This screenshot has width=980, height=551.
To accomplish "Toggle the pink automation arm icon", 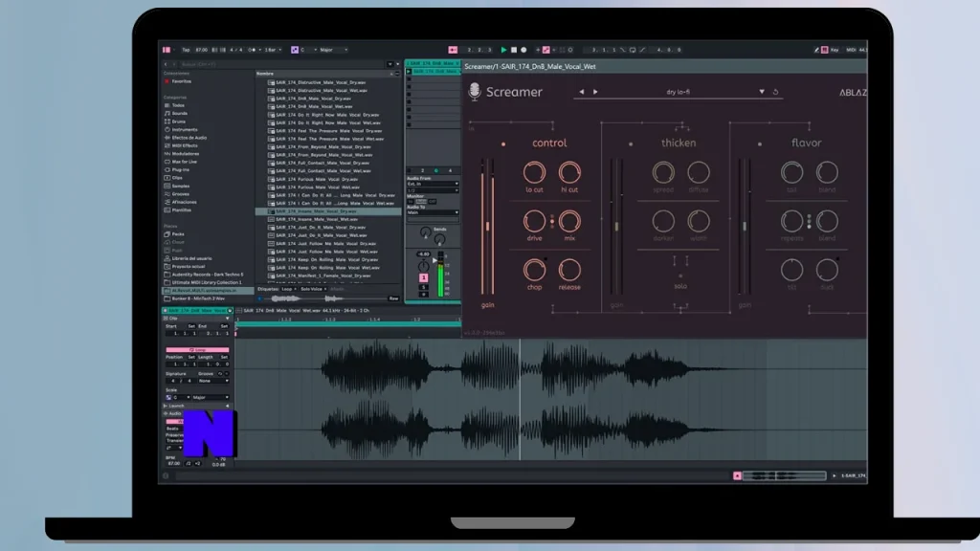I will click(x=546, y=50).
